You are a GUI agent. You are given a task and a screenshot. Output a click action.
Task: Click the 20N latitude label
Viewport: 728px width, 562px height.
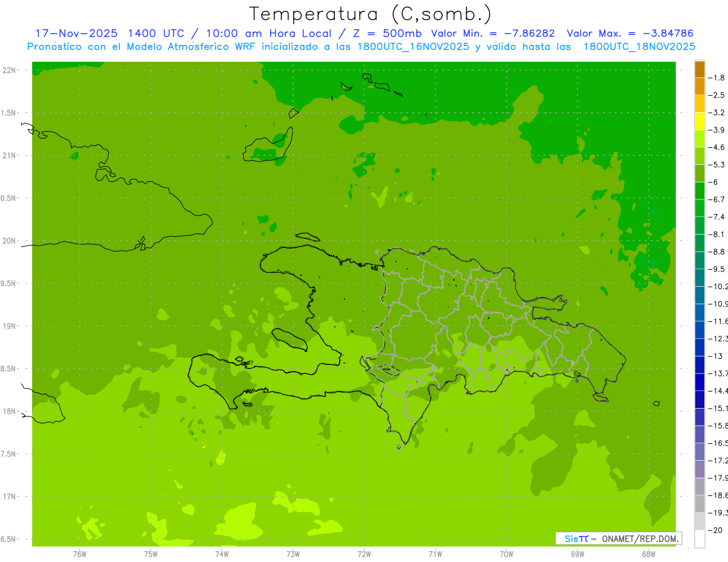coord(10,241)
